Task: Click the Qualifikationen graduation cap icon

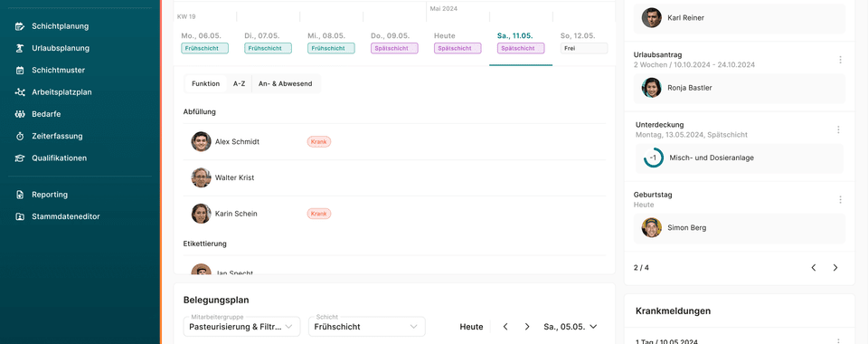Action: (x=20, y=158)
